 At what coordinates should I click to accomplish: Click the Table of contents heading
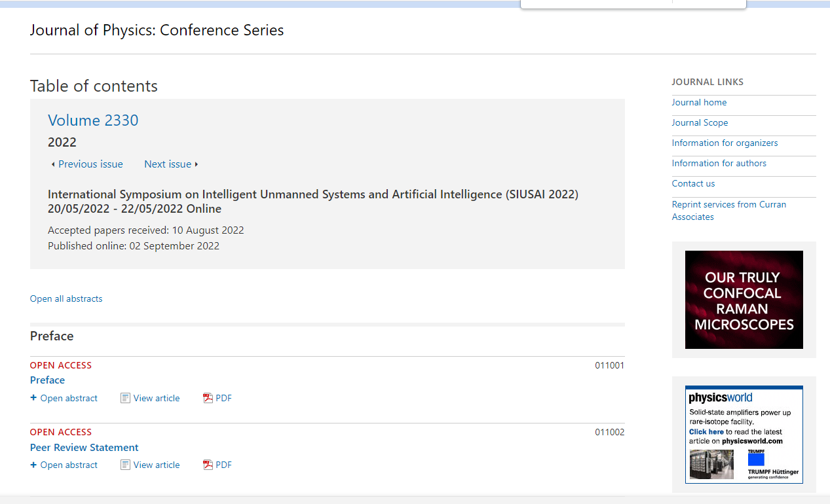[94, 86]
